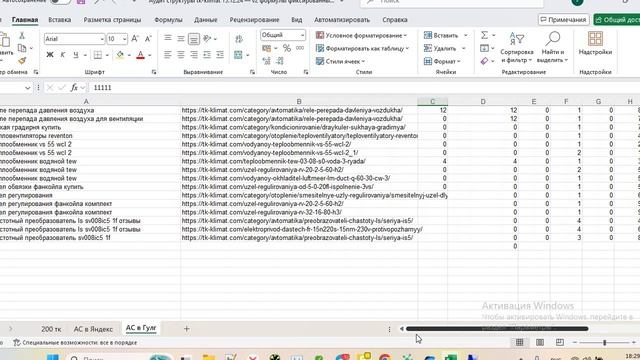Center cell text horizontally
Viewport: 640px width, 360px height.
[181, 55]
